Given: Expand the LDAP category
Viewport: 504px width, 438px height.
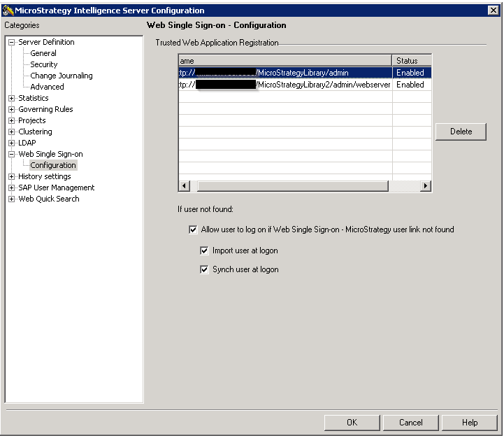Looking at the screenshot, I should [x=12, y=143].
